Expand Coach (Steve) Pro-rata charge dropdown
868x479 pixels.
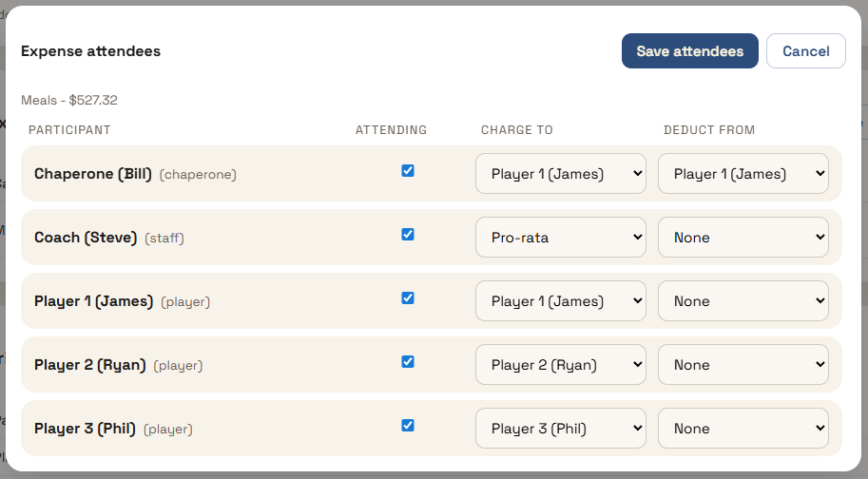pyautogui.click(x=560, y=238)
